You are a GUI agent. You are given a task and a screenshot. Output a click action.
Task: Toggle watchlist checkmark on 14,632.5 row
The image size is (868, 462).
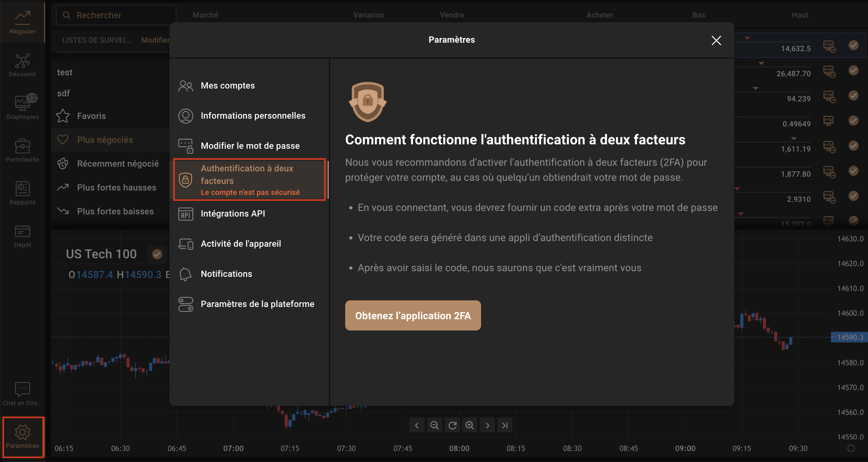[x=853, y=45]
